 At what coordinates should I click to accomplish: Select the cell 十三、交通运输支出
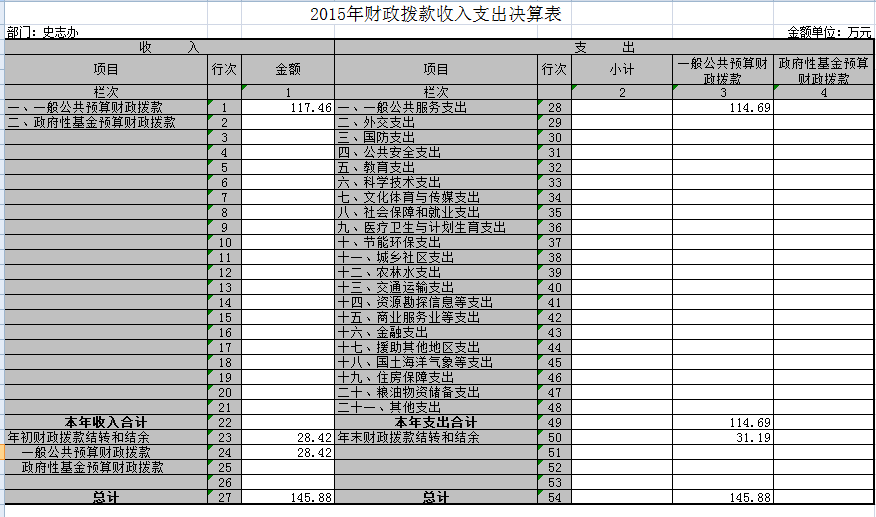[436, 287]
